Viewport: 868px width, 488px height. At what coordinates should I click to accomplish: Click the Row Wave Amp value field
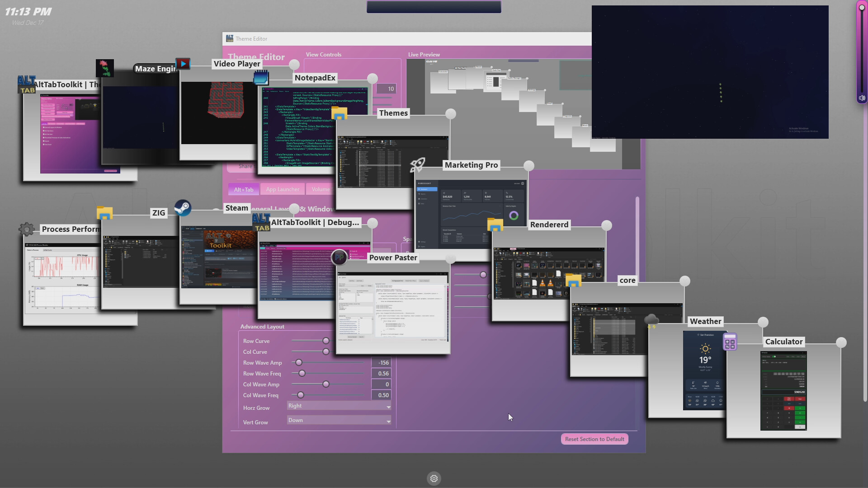[382, 362]
